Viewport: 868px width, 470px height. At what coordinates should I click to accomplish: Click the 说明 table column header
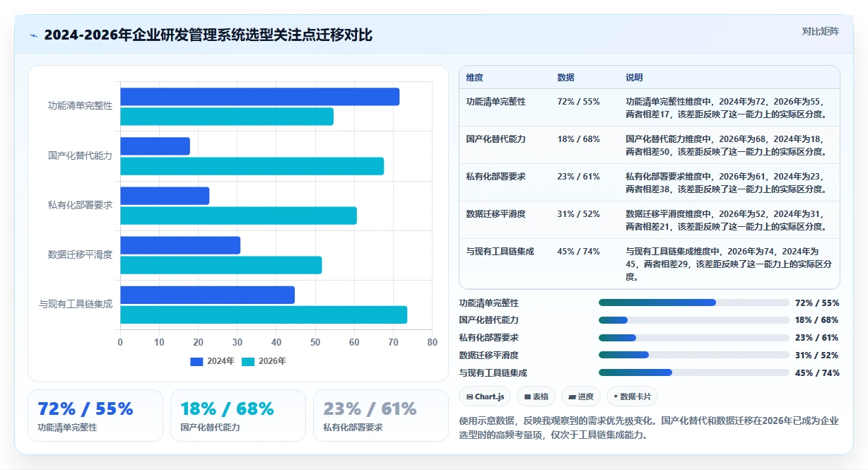[634, 77]
